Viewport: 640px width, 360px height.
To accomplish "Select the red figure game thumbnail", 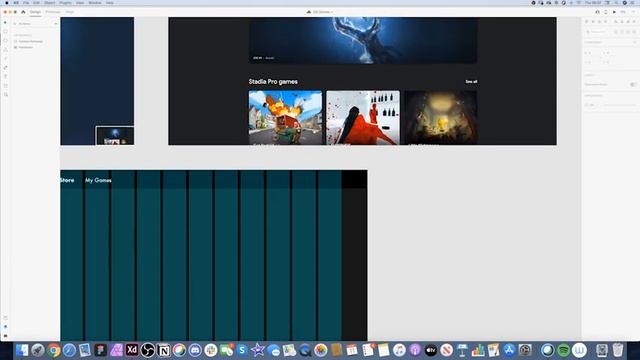I will (363, 118).
